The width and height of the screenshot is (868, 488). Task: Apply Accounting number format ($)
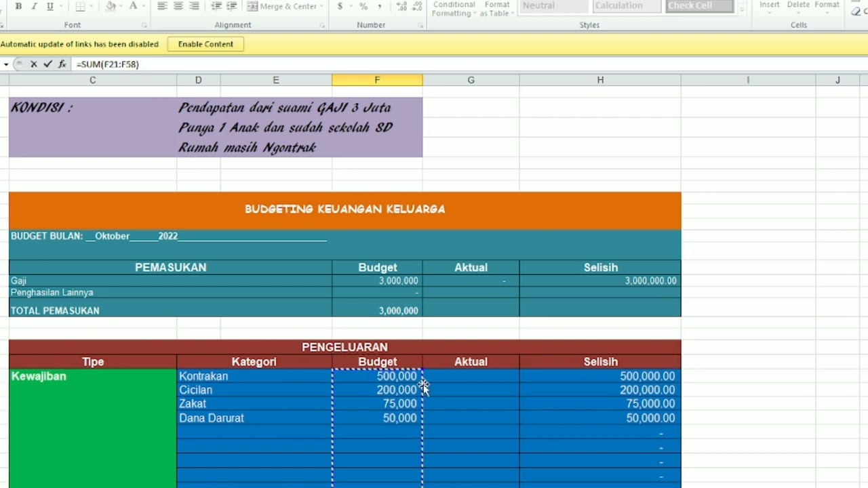pos(340,6)
